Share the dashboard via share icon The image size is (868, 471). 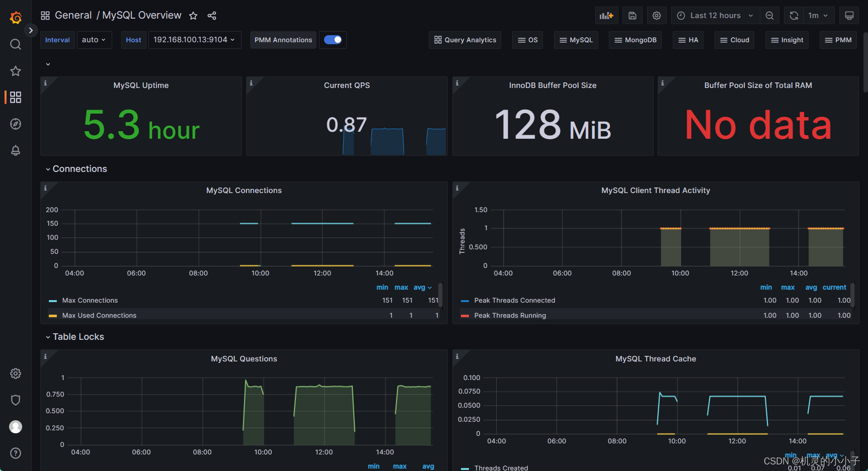coord(212,16)
